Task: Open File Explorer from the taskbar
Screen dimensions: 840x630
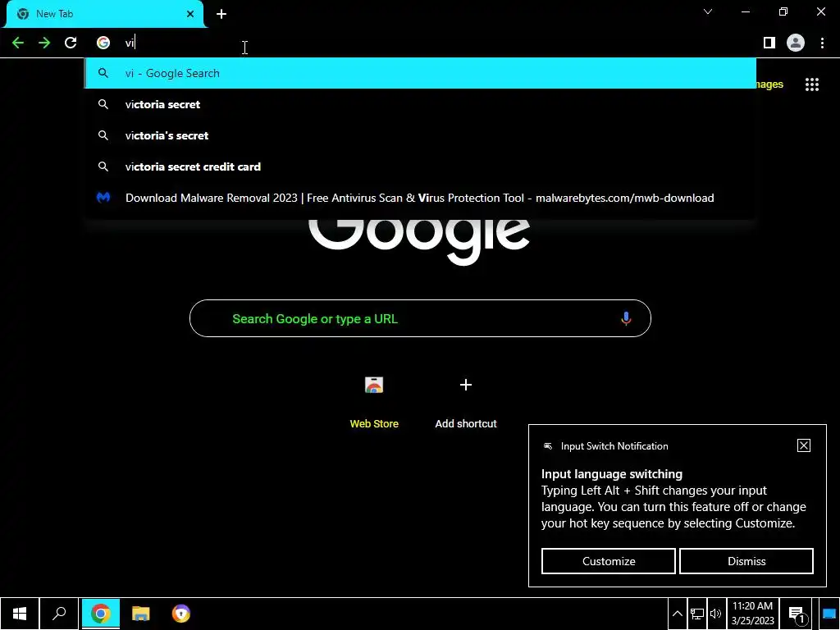Action: click(140, 614)
